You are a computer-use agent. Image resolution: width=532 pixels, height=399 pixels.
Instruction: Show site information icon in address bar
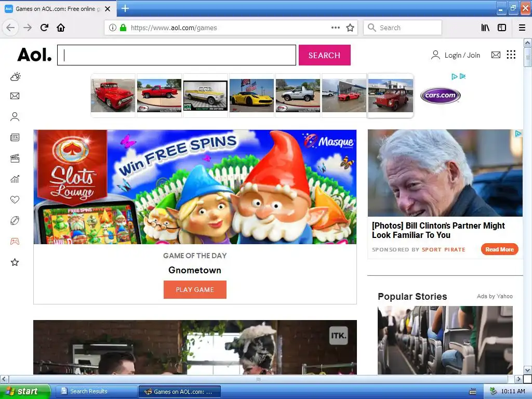[x=113, y=28]
